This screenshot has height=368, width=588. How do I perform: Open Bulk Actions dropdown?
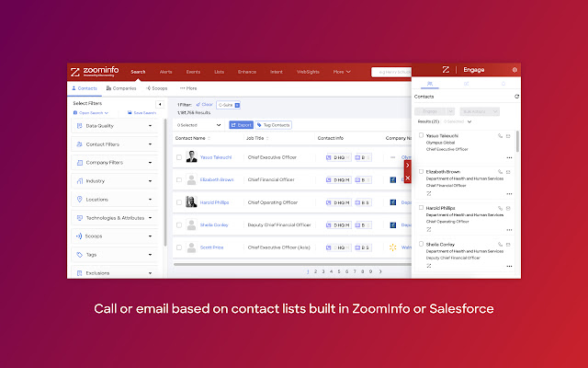click(480, 111)
